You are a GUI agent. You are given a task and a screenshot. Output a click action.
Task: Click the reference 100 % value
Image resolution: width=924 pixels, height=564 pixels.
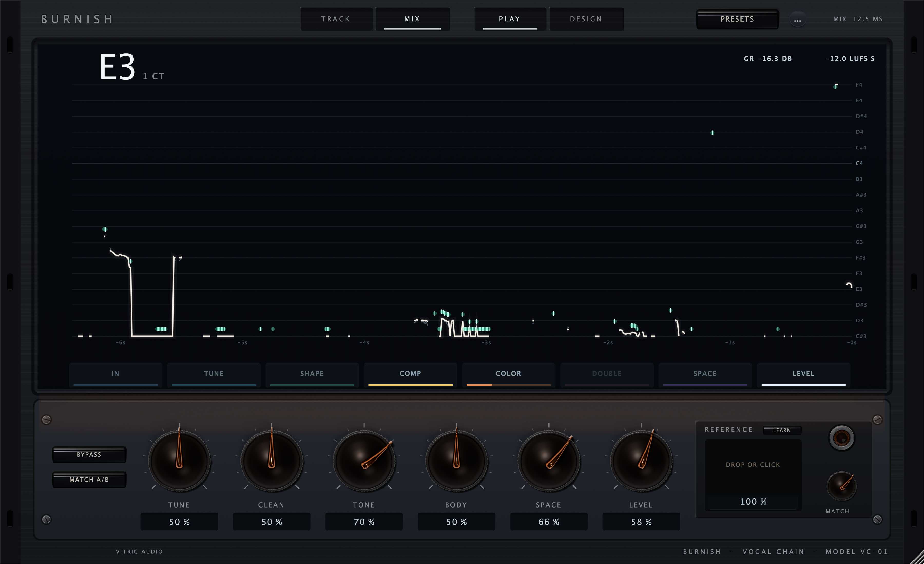pyautogui.click(x=753, y=501)
